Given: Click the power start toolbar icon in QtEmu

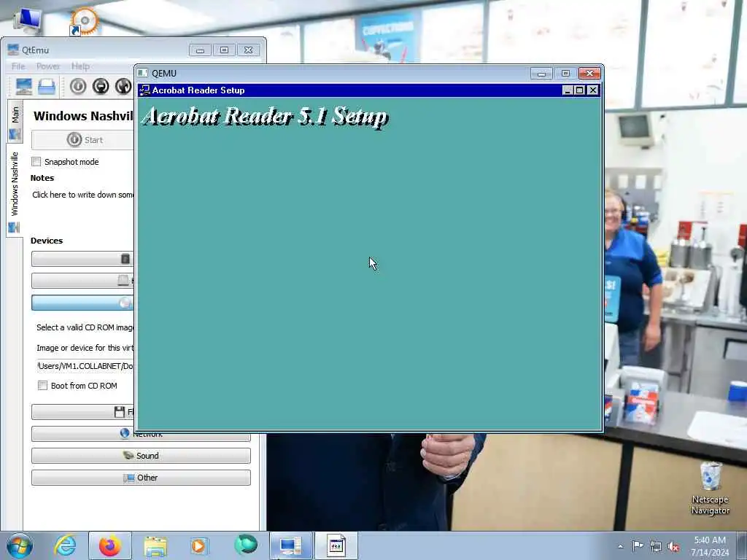Looking at the screenshot, I should (78, 86).
